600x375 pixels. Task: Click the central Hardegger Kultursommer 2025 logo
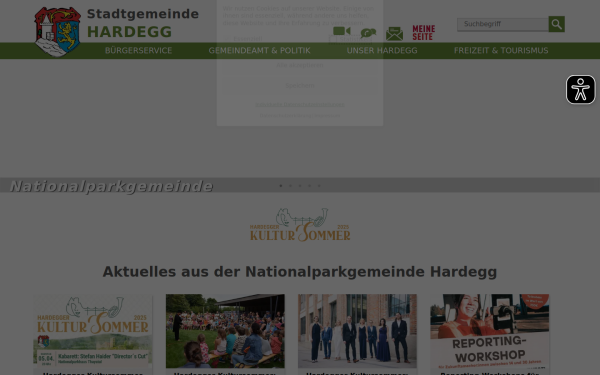[300, 225]
